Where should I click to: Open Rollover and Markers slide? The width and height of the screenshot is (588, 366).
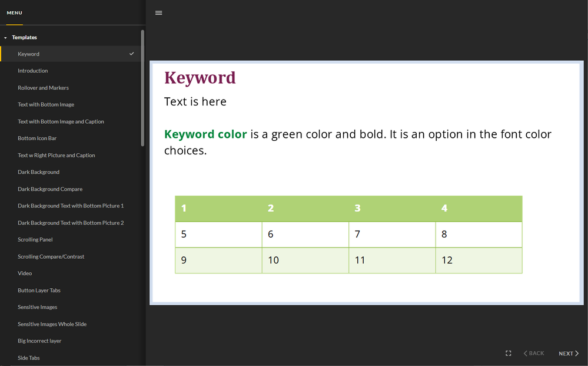click(x=43, y=88)
